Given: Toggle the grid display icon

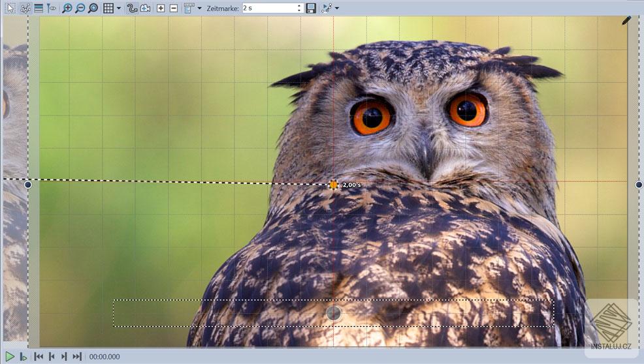Looking at the screenshot, I should click(108, 8).
